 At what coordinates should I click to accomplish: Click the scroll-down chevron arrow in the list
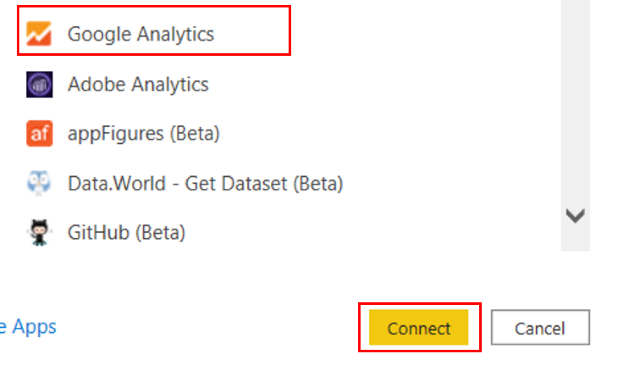[575, 216]
